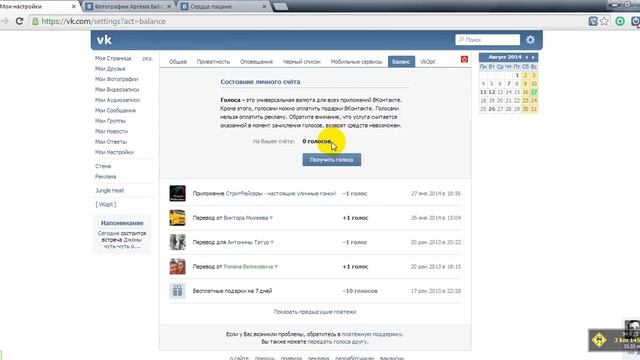Open Антонина Татур's avatar in transfers

click(178, 242)
